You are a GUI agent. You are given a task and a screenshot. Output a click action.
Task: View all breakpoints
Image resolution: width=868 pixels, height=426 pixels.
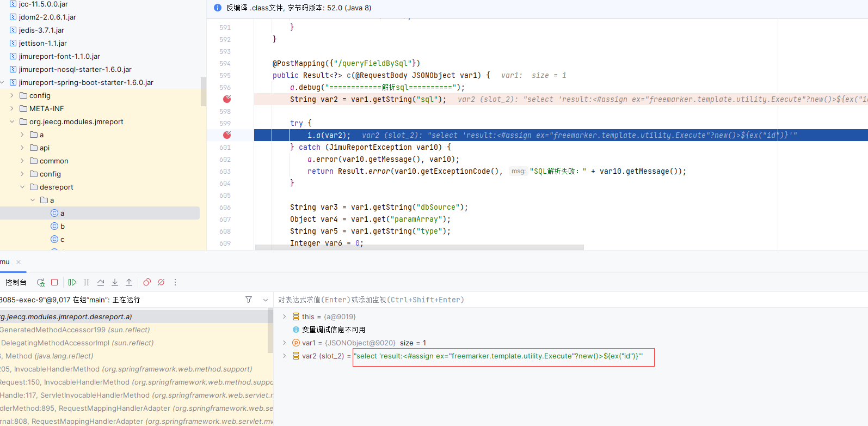147,282
